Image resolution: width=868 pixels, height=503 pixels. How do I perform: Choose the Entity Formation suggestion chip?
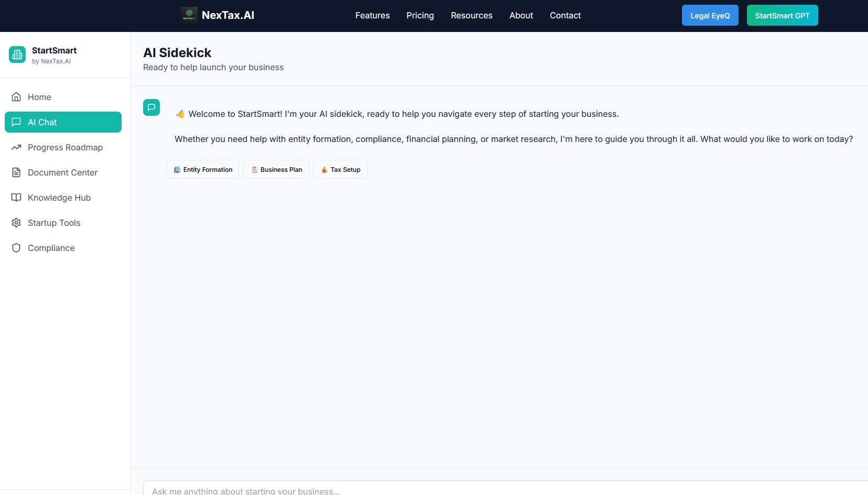(x=202, y=170)
